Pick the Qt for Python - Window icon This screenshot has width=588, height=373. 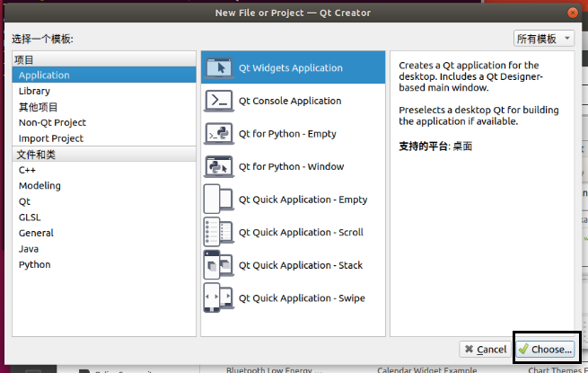[x=218, y=166]
